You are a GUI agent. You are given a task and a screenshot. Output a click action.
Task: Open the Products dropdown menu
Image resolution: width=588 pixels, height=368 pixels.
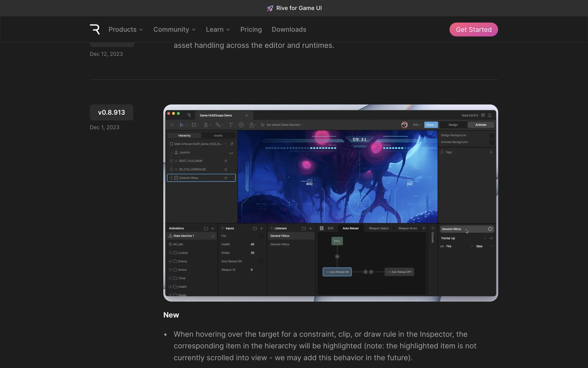(126, 29)
